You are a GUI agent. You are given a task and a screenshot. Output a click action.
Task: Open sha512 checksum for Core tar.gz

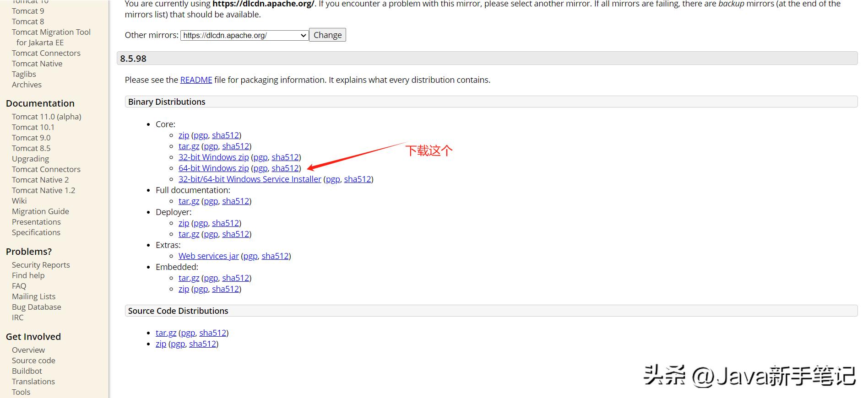pos(236,146)
